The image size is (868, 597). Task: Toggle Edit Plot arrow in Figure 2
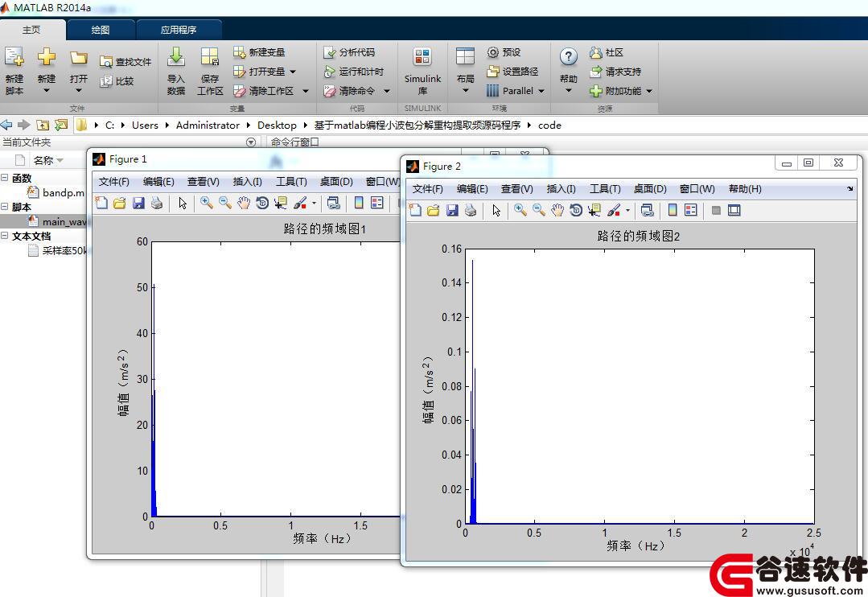click(x=496, y=211)
